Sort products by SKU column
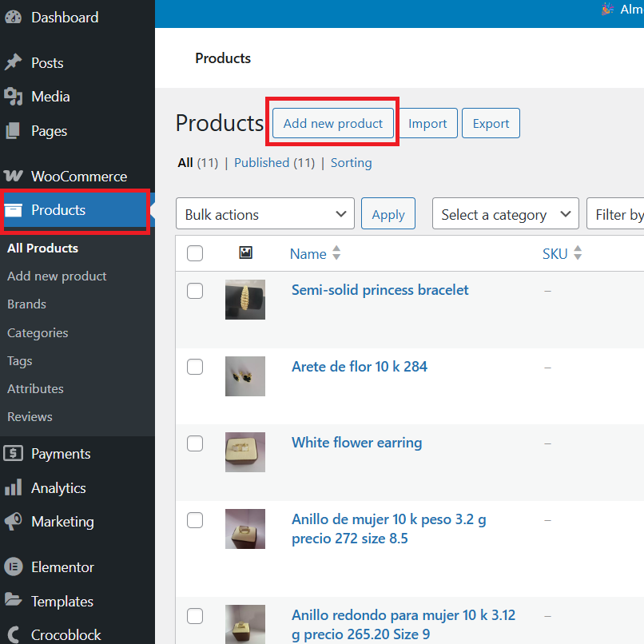 555,254
